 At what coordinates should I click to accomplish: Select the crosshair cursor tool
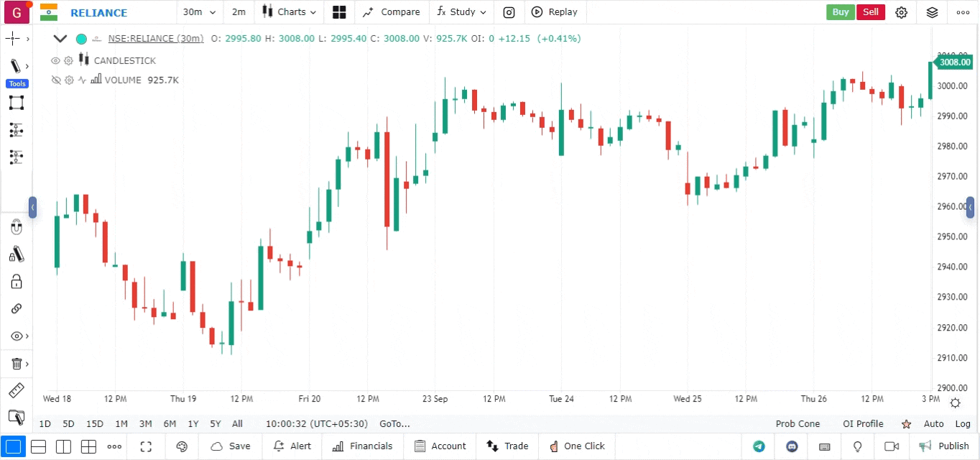tap(13, 39)
